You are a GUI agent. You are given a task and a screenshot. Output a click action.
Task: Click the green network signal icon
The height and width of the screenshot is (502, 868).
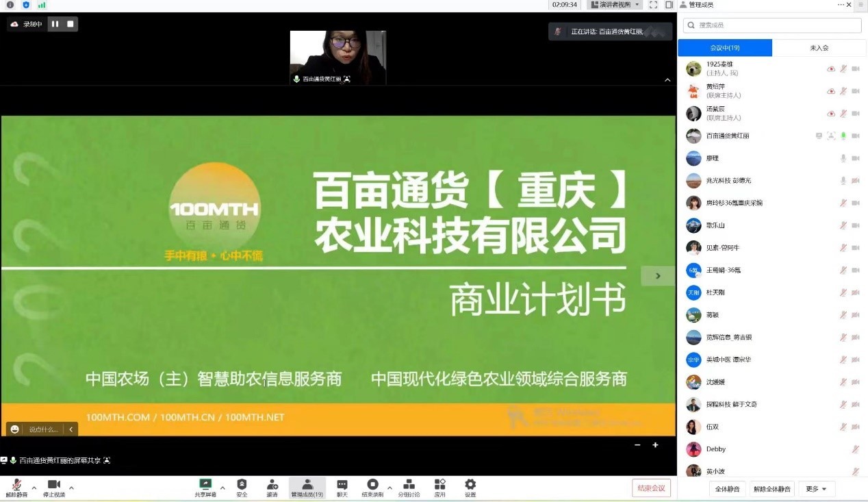pos(42,5)
